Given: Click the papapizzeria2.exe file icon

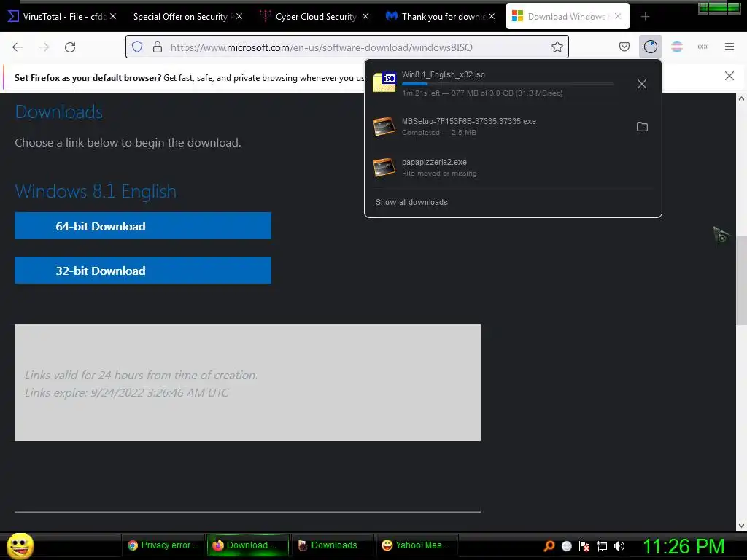Looking at the screenshot, I should tap(384, 167).
